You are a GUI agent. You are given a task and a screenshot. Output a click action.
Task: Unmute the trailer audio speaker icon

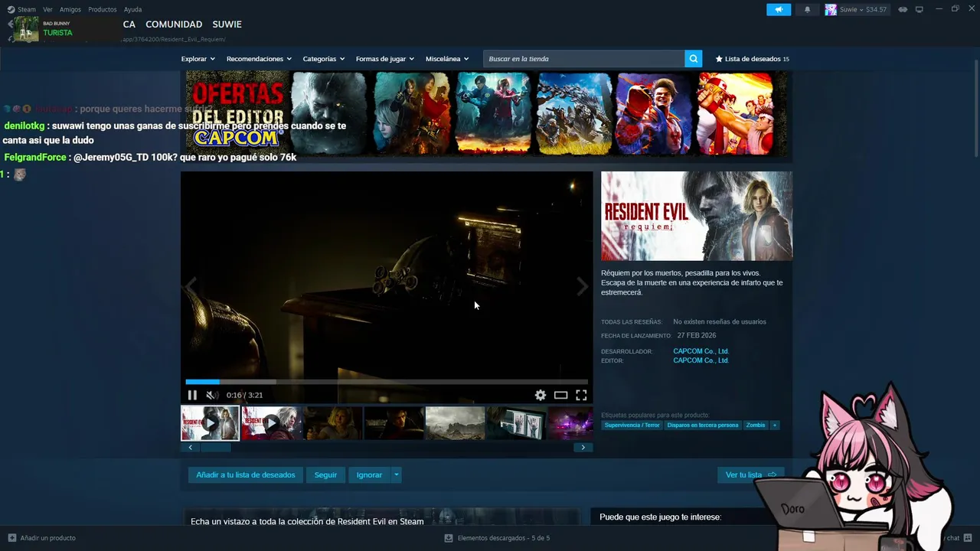point(212,395)
